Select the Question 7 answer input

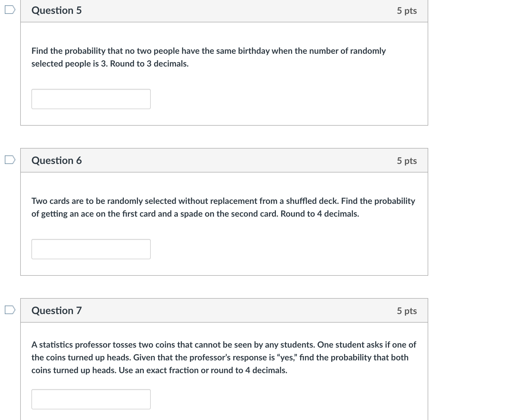[x=91, y=399]
